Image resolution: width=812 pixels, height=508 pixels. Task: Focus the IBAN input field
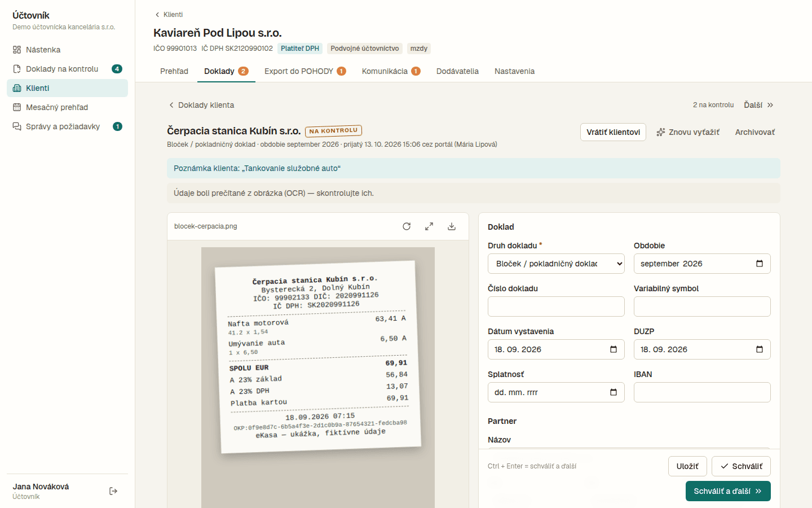(x=702, y=392)
